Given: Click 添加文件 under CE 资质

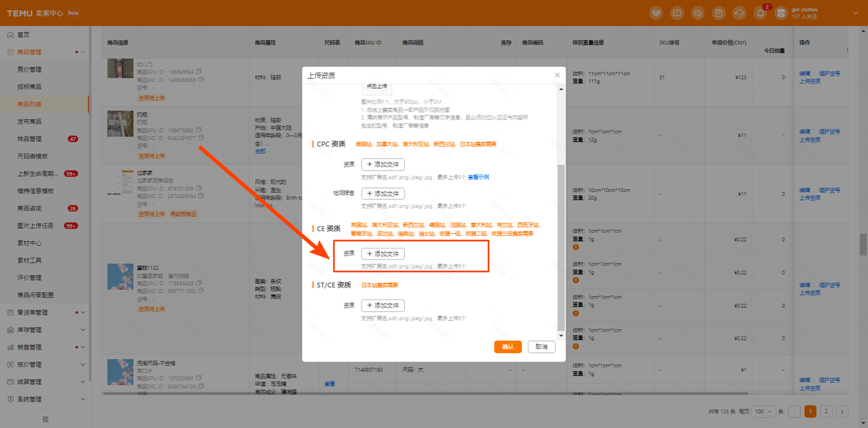Looking at the screenshot, I should pyautogui.click(x=383, y=254).
